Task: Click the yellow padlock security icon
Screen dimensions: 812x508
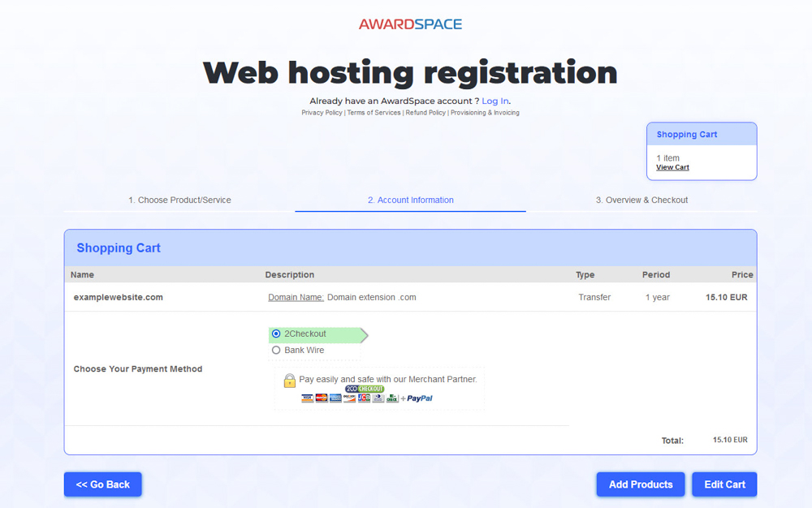Action: tap(288, 381)
